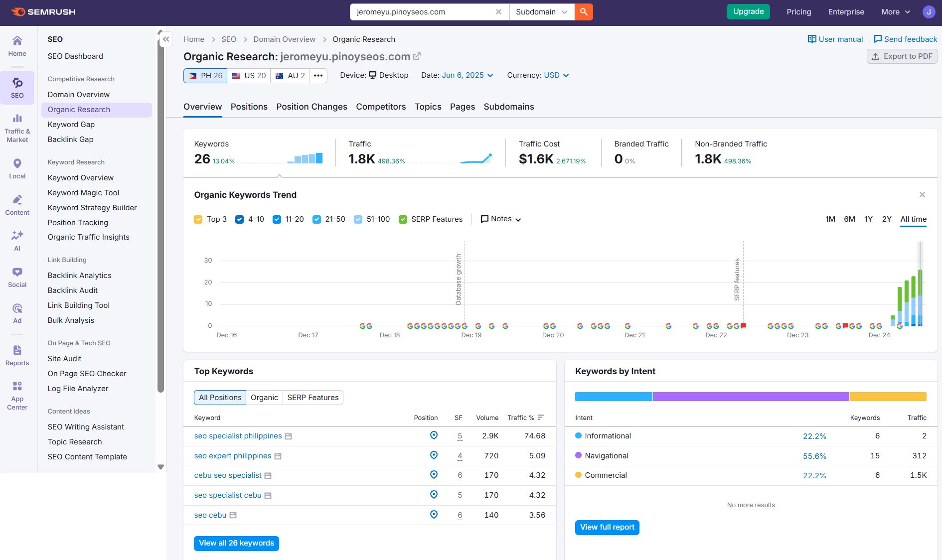This screenshot has height=560, width=942.
Task: Toggle the SERP Features checkbox
Action: point(403,219)
